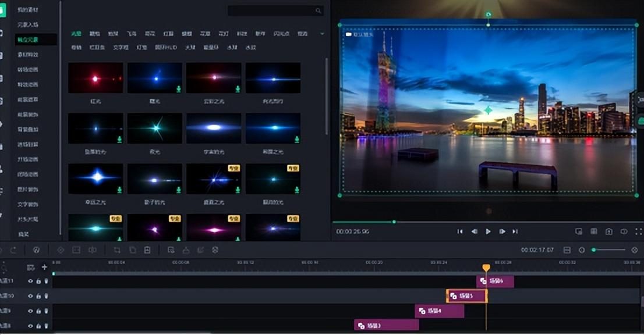Select the 场景5 clip on the timeline
This screenshot has height=335, width=644.
[466, 295]
